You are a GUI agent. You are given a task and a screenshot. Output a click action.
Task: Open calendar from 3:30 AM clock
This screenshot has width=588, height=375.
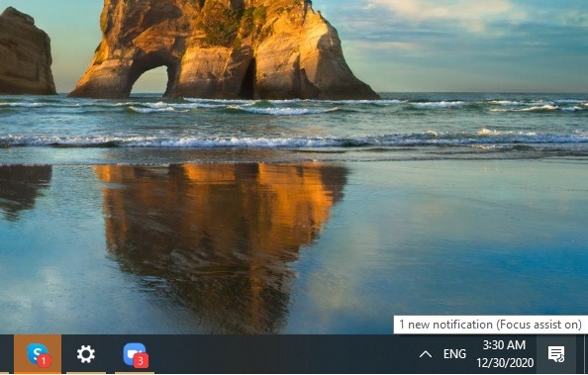[x=505, y=354]
